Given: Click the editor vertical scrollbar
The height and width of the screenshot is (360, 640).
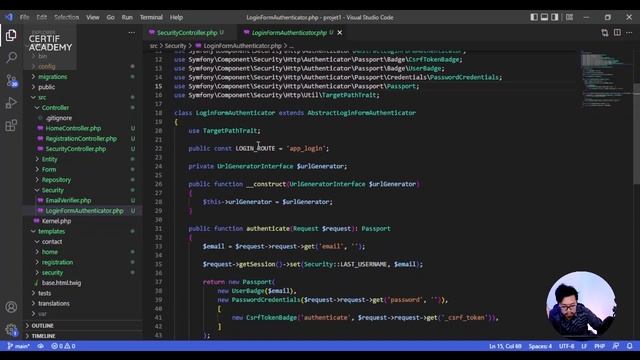Looking at the screenshot, I should pyautogui.click(x=636, y=135).
